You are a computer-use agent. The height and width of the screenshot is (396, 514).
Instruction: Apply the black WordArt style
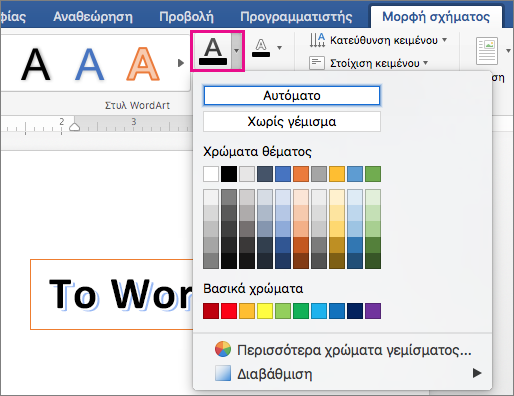36,64
